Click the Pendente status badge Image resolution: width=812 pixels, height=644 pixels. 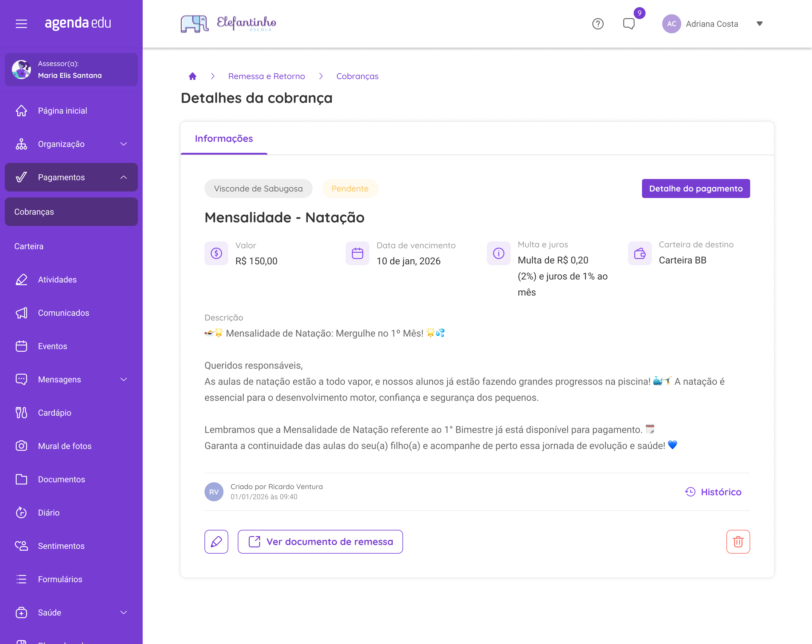pyautogui.click(x=350, y=189)
